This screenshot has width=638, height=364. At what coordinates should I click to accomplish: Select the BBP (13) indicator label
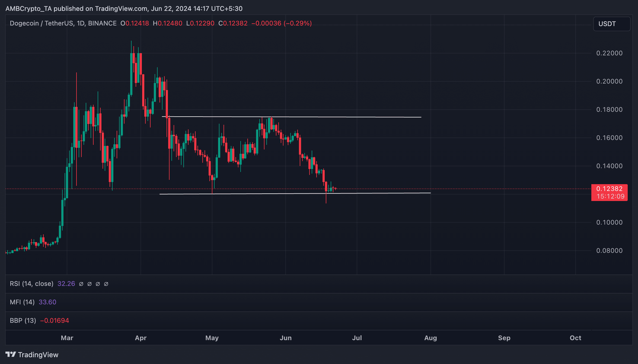point(23,321)
